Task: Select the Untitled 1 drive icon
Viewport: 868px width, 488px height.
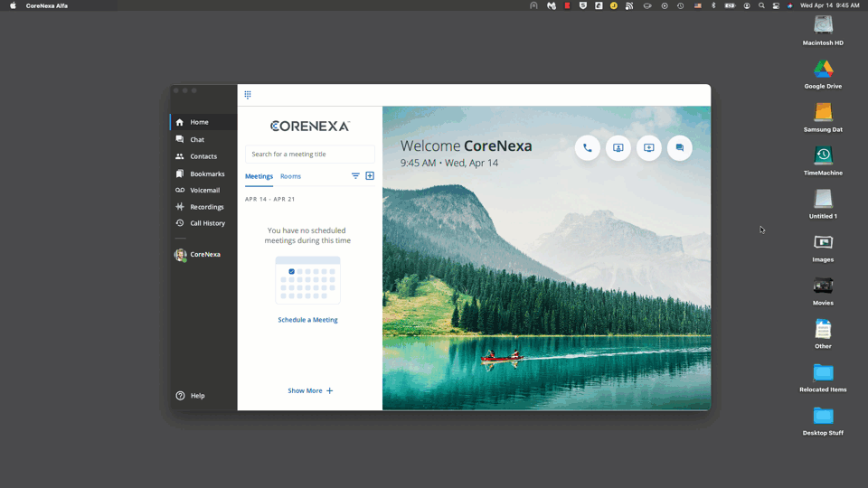Action: point(823,203)
